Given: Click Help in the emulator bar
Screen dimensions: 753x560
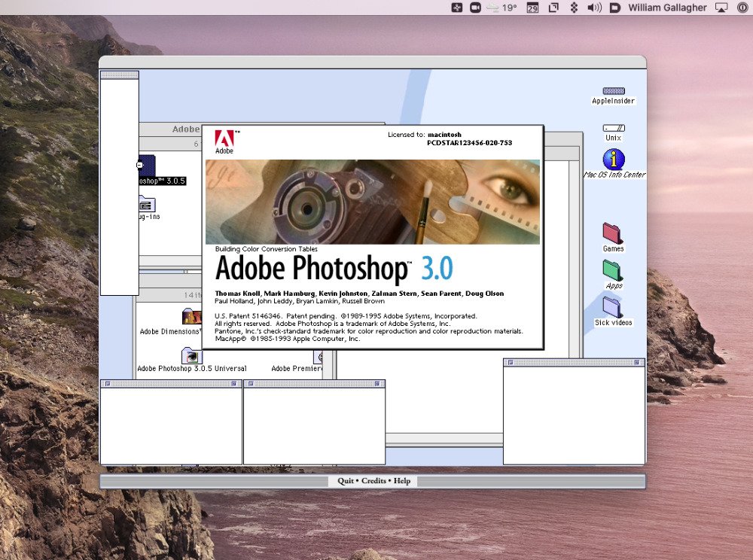Looking at the screenshot, I should [x=402, y=481].
